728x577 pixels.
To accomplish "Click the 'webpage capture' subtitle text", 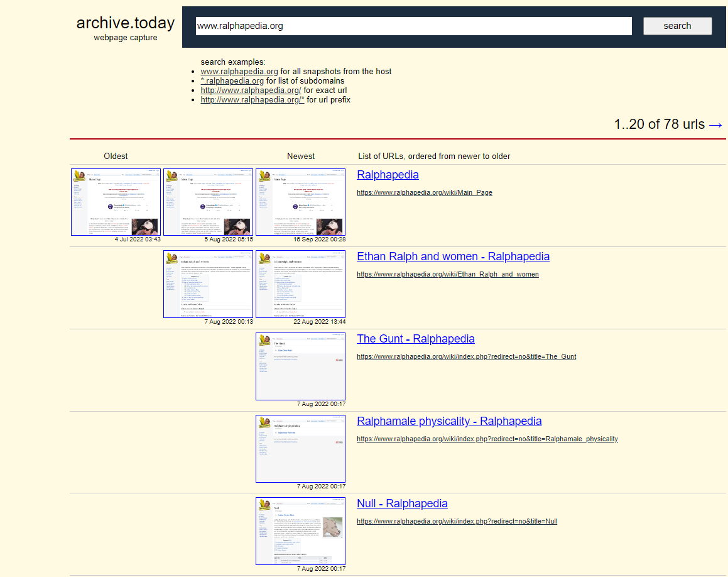I will tap(126, 38).
